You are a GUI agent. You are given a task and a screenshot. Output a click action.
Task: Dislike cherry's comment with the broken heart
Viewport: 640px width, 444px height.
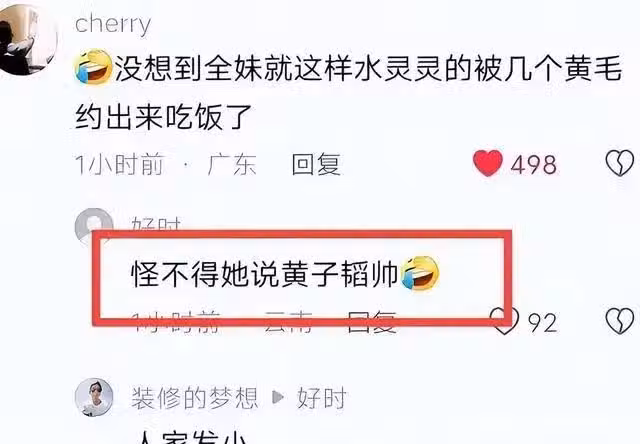pyautogui.click(x=620, y=163)
